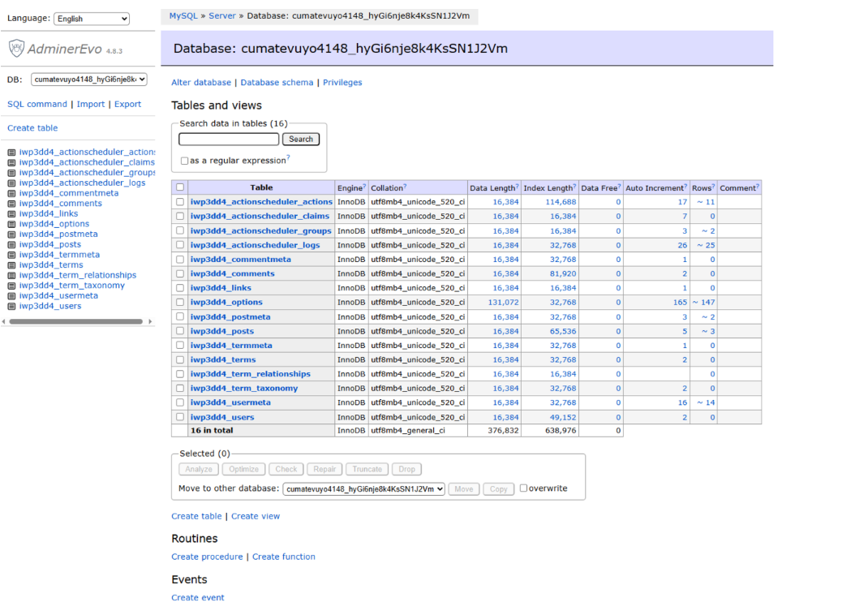This screenshot has width=868, height=615.
Task: Open Database schema link
Action: 277,83
